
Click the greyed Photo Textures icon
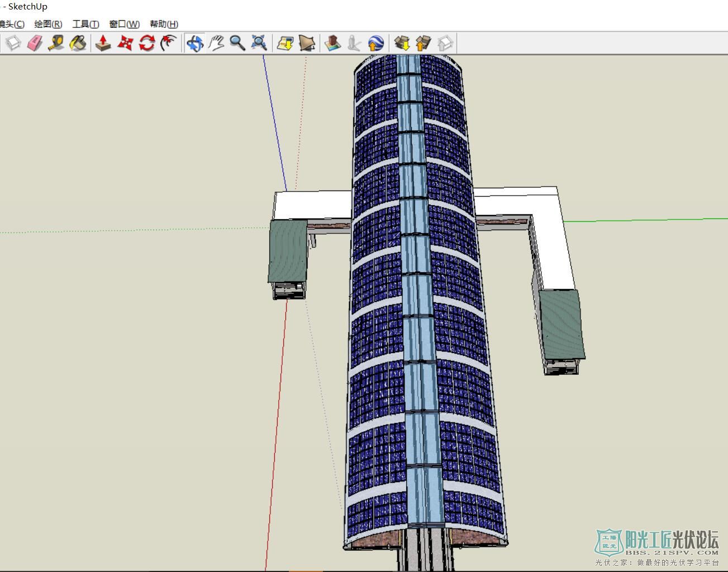coord(354,43)
